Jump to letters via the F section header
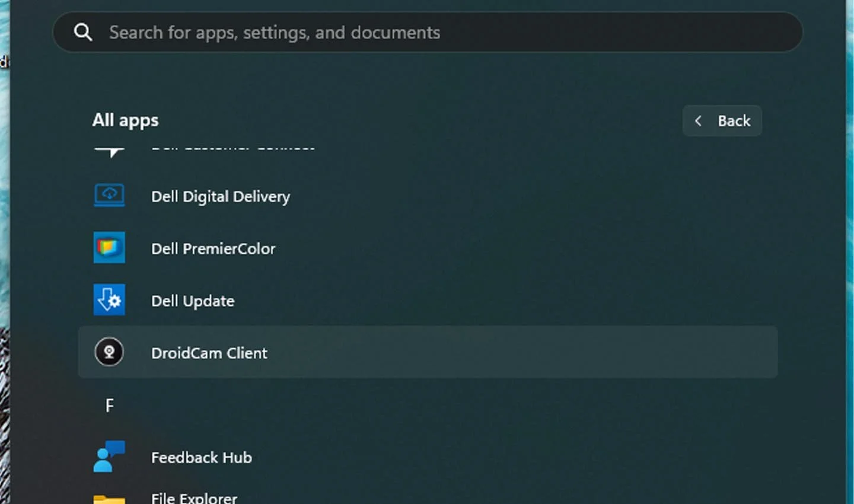This screenshot has height=504, width=854. coord(109,406)
